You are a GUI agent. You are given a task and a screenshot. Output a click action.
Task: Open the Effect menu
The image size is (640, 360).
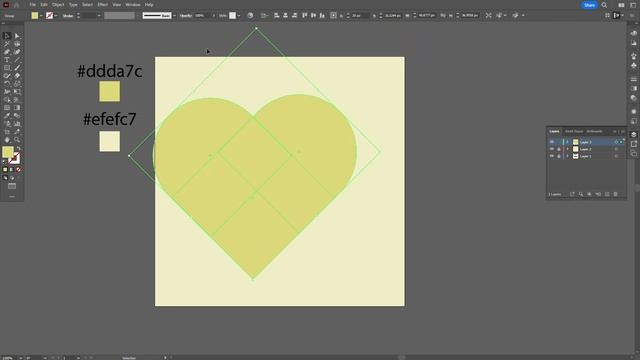(102, 5)
